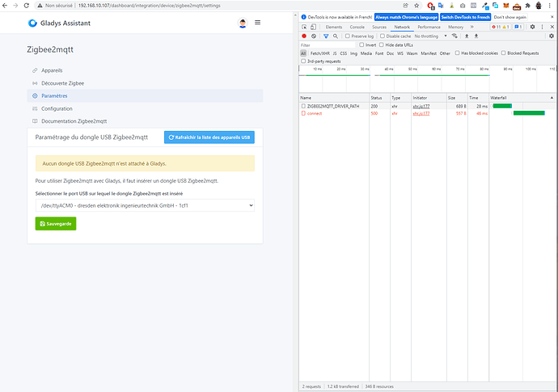Switch to Memory tab in DevTools

click(455, 27)
